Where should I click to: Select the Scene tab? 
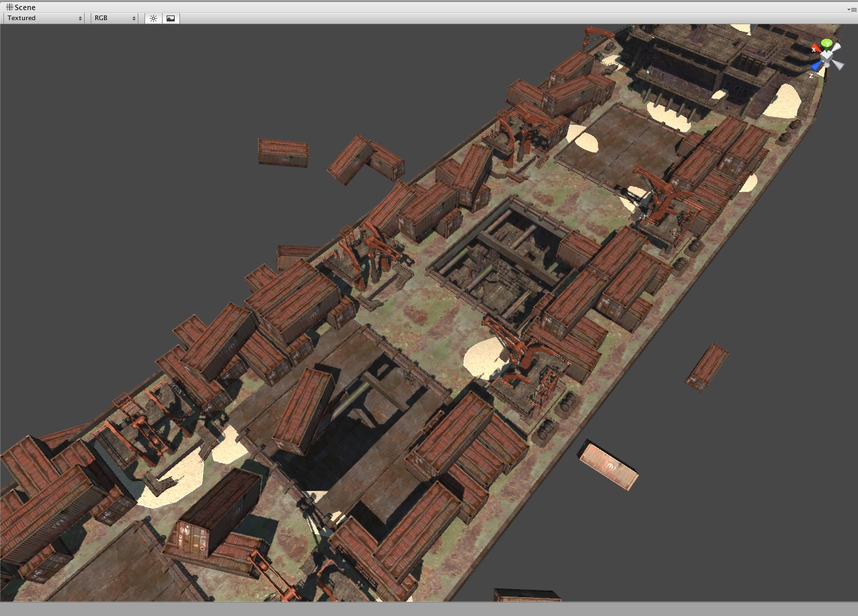[x=20, y=7]
